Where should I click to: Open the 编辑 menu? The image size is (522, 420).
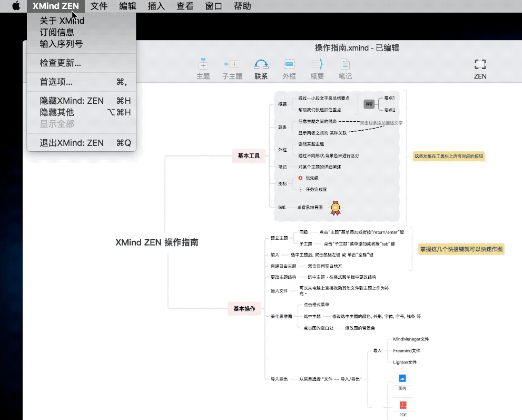click(x=127, y=6)
